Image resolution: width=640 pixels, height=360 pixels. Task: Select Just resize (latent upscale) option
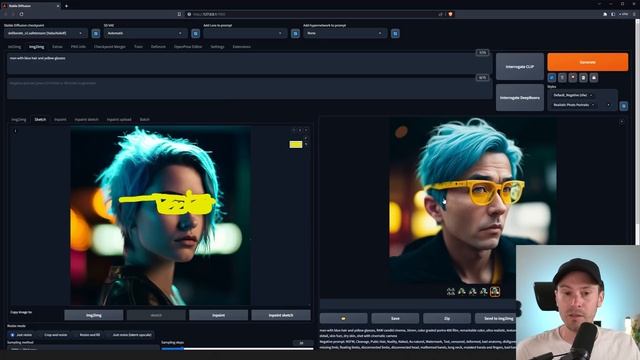pyautogui.click(x=129, y=335)
